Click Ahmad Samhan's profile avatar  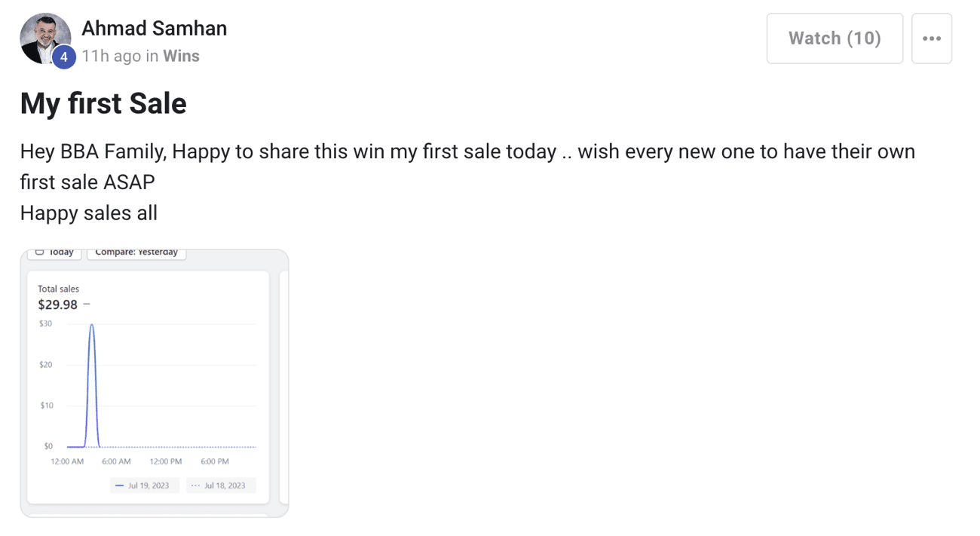click(44, 37)
